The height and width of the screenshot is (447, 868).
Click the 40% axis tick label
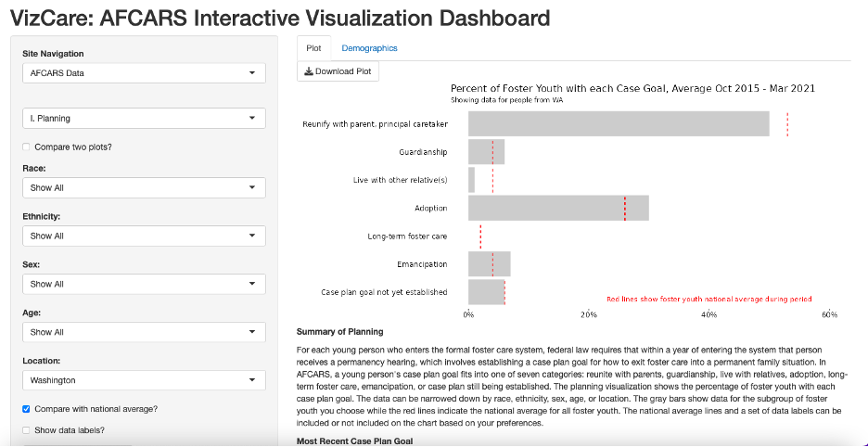pos(708,315)
